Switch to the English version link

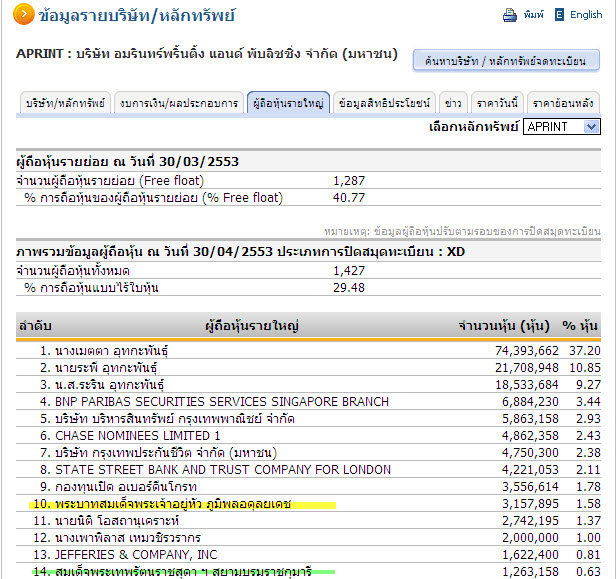[x=586, y=15]
